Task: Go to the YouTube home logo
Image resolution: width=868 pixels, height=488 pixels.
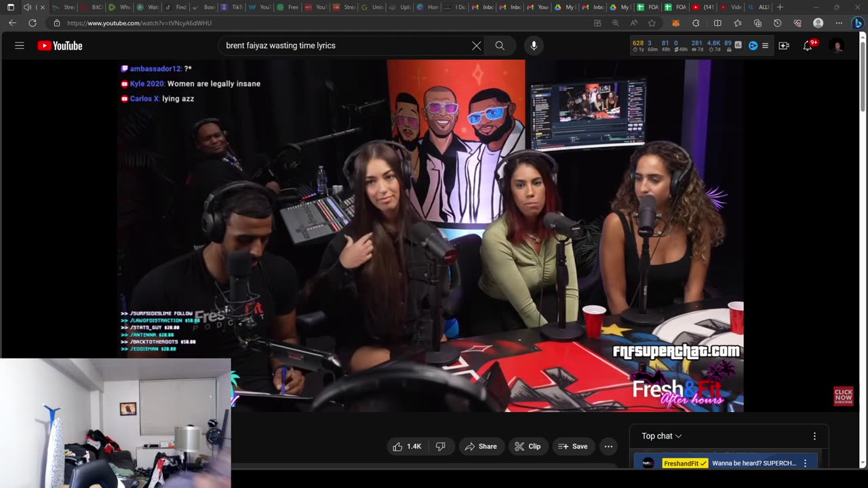Action: pos(60,45)
